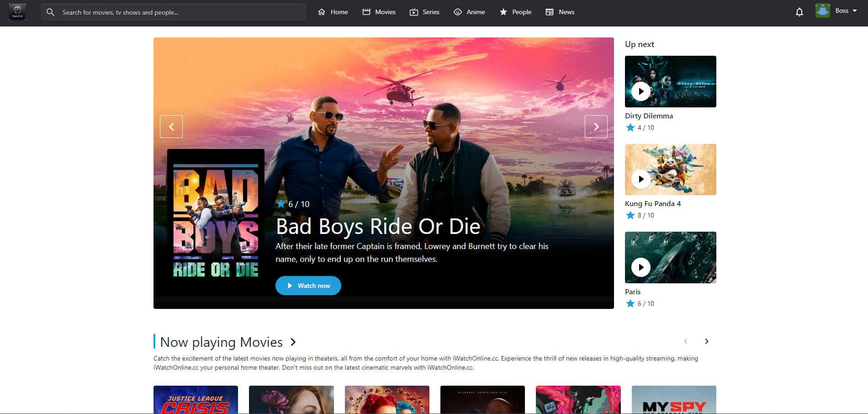Click the Bad Boys Ride Or Die title
The height and width of the screenshot is (414, 868).
pos(378,227)
